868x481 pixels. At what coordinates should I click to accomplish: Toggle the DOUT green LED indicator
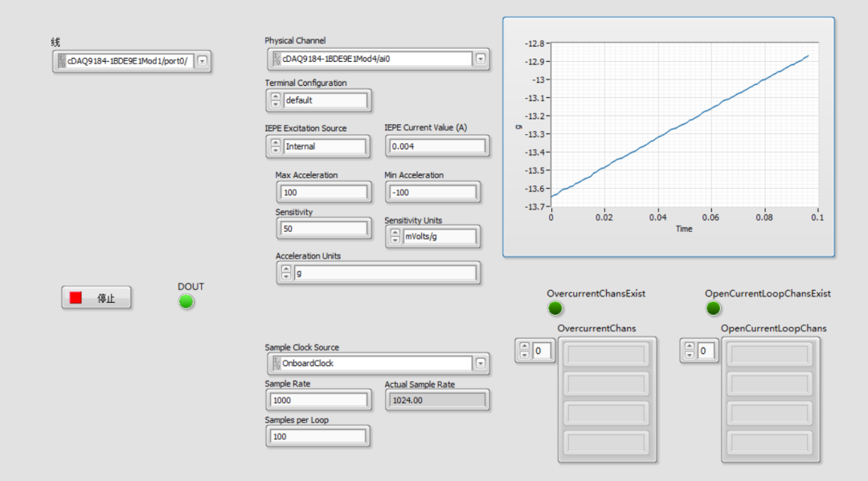[186, 301]
